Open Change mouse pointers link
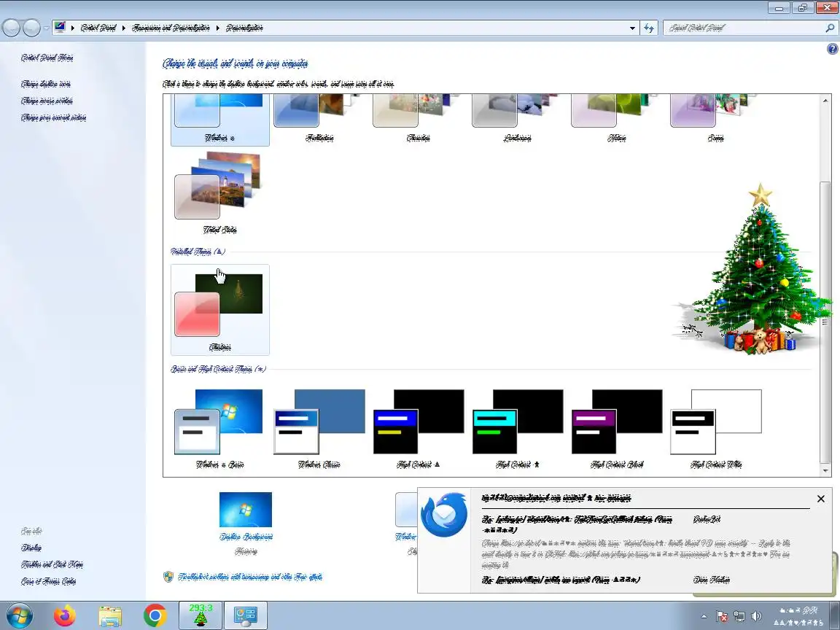This screenshot has height=630, width=840. pos(47,101)
